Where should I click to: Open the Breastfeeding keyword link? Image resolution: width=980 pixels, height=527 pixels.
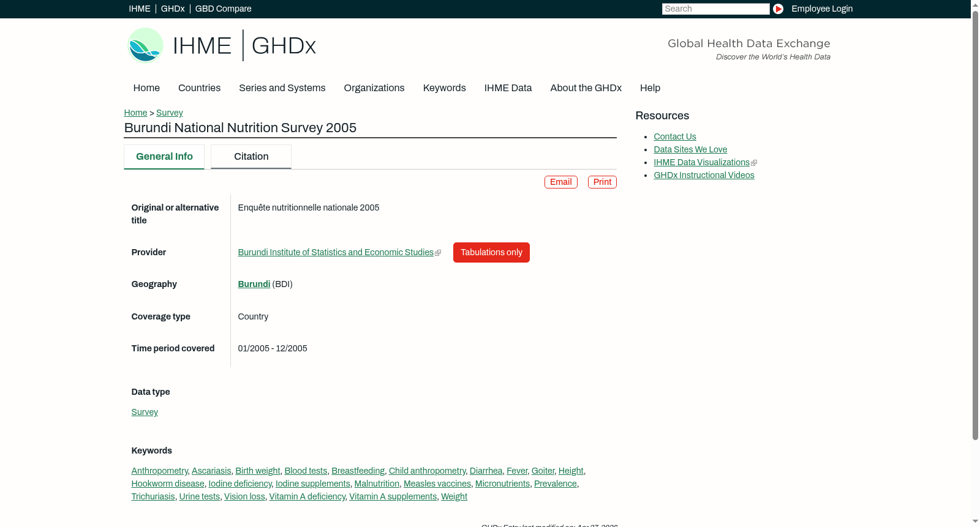(x=358, y=471)
